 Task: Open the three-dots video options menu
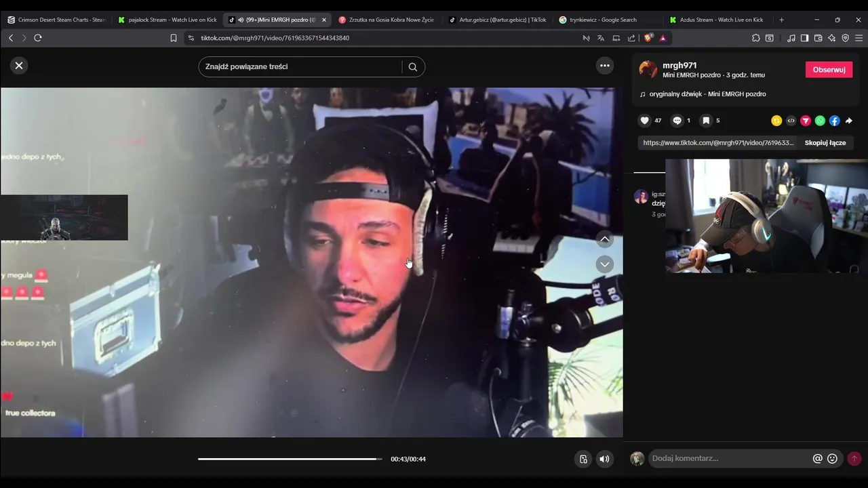[605, 66]
